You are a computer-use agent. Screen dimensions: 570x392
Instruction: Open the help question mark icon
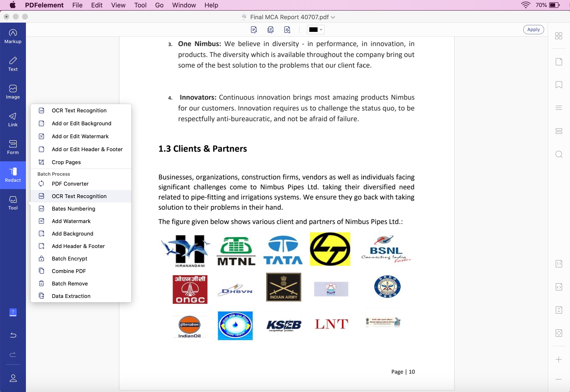(13, 312)
